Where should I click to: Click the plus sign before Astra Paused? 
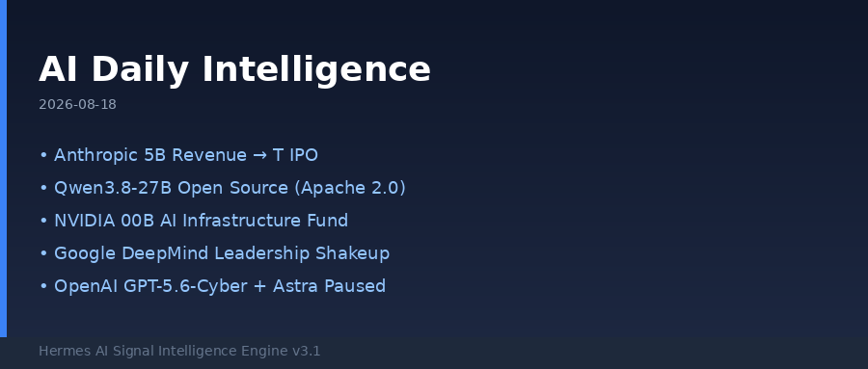[x=259, y=286]
